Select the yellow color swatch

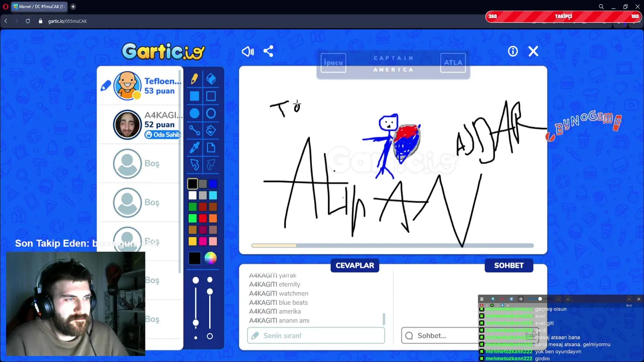click(x=192, y=241)
